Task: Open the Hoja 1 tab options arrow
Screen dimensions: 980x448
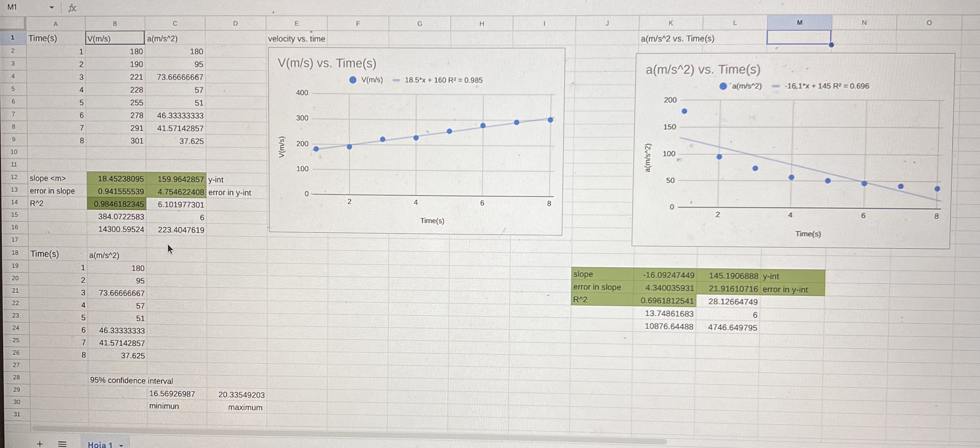Action: (121, 445)
